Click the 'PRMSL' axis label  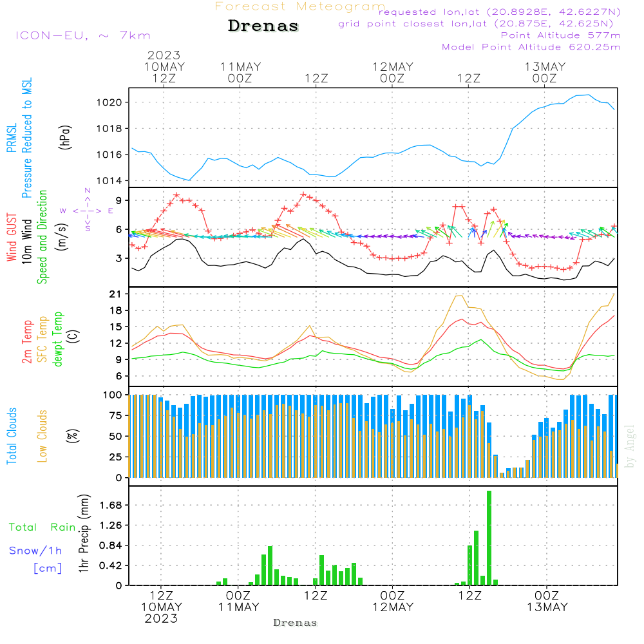pos(12,137)
